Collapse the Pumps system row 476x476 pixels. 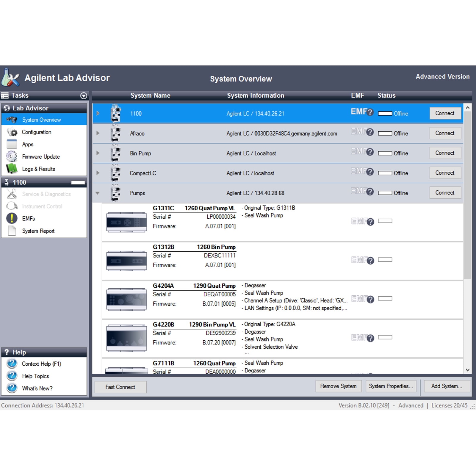(98, 193)
